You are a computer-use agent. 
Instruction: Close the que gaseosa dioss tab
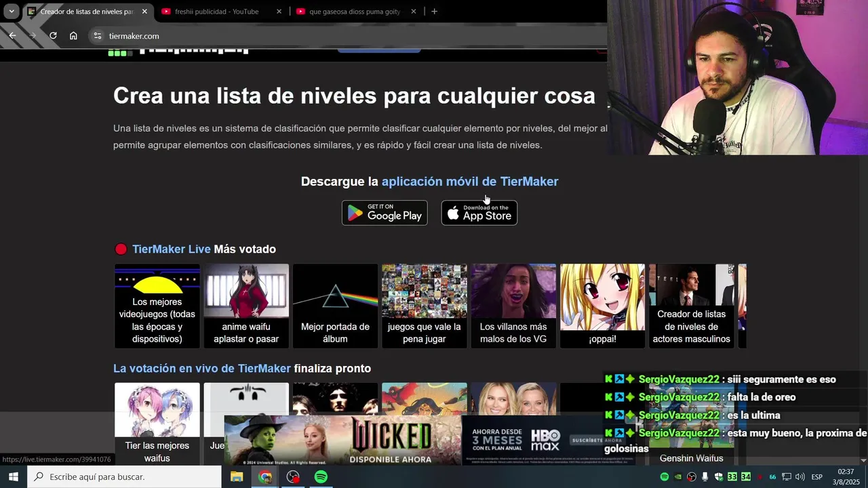click(414, 12)
